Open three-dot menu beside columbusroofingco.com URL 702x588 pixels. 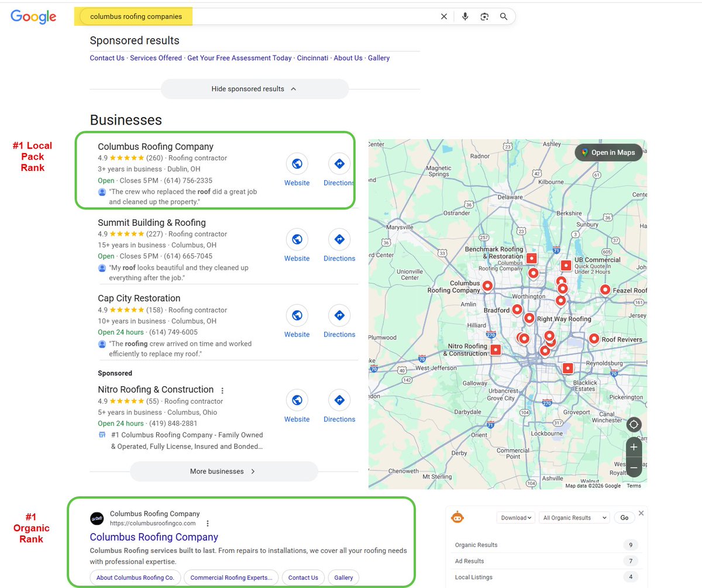point(207,524)
